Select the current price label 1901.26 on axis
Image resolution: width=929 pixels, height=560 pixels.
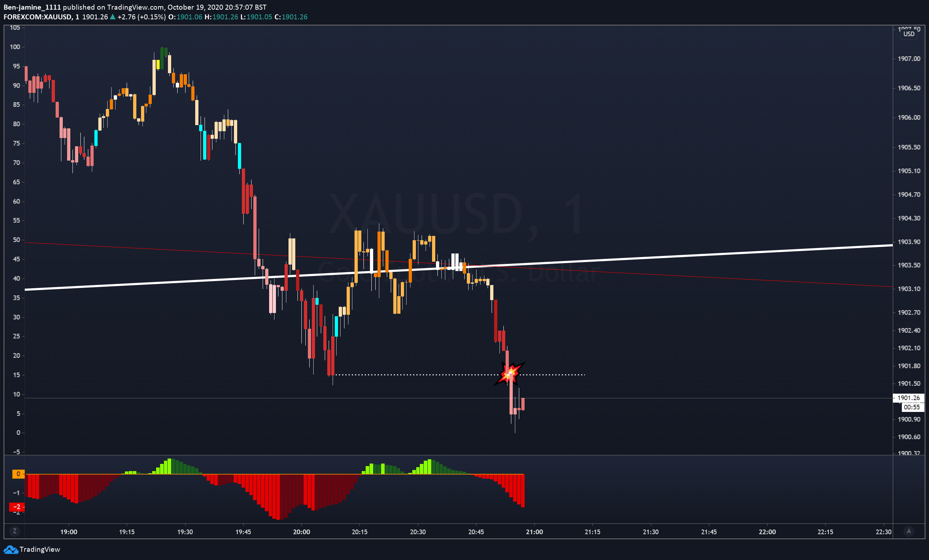(909, 398)
